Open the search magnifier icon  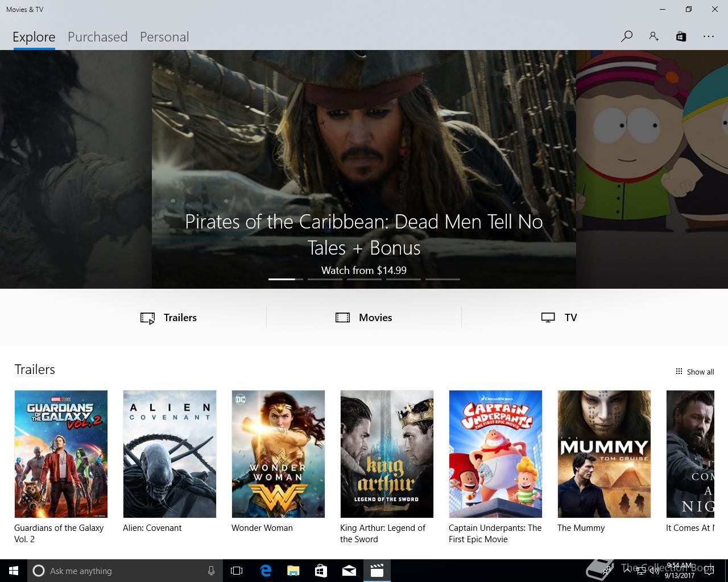point(627,36)
